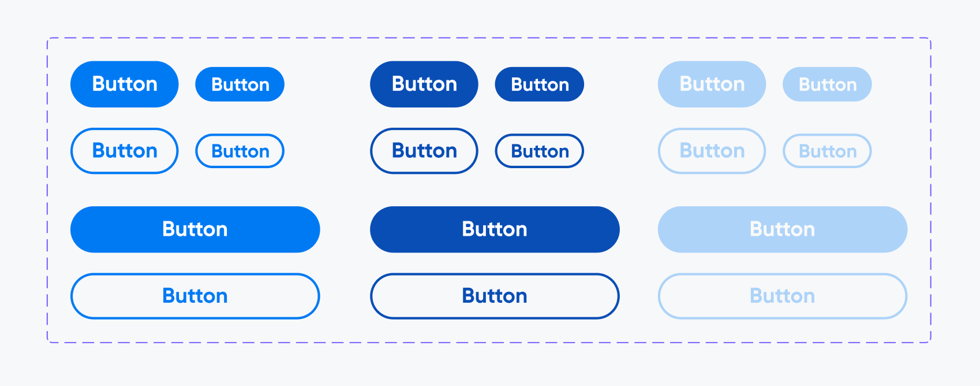
Task: Click the large filled bright blue Button
Action: pos(125,84)
